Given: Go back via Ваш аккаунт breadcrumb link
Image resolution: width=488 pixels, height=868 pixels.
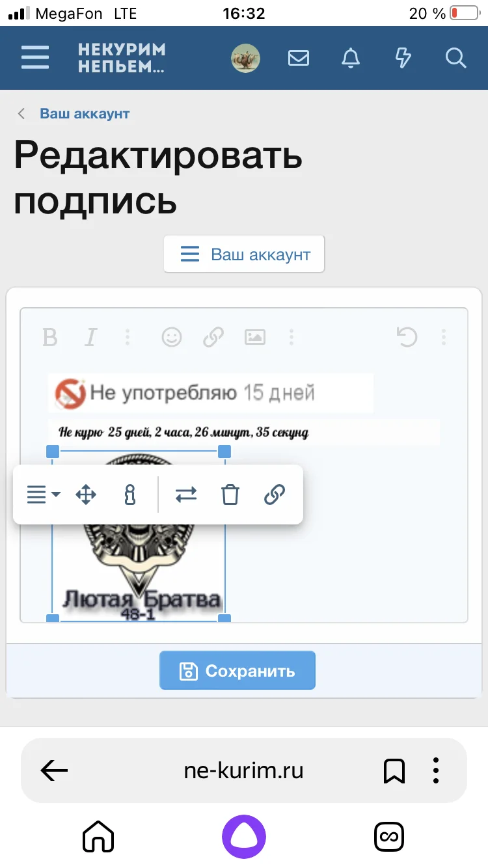Looking at the screenshot, I should coord(85,114).
